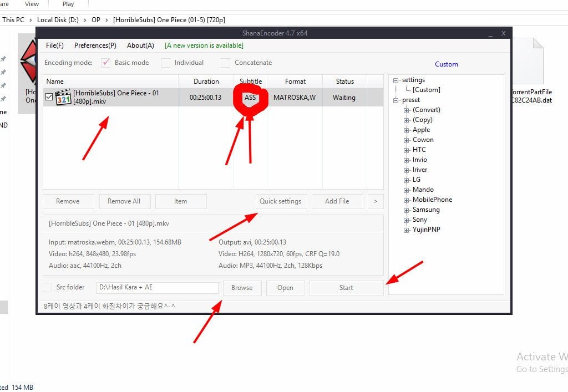Toggle the One Piece 01 file checkbox
The image size is (568, 392).
click(x=49, y=97)
